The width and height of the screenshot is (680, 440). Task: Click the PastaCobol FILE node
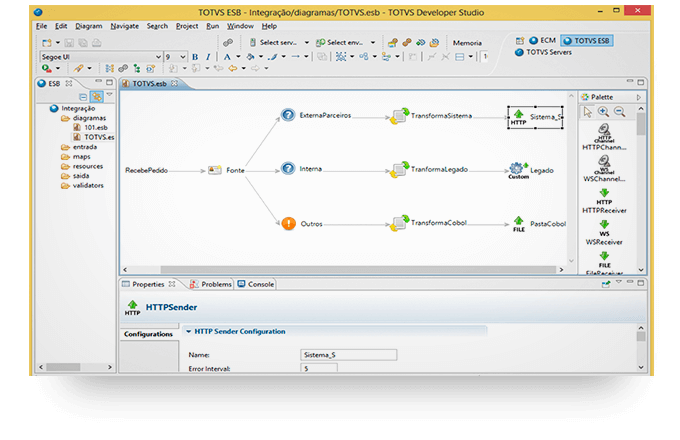point(519,224)
